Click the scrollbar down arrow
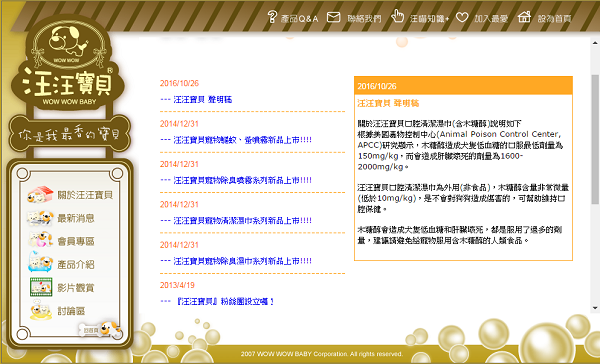This screenshot has height=364, width=600. pos(595,308)
